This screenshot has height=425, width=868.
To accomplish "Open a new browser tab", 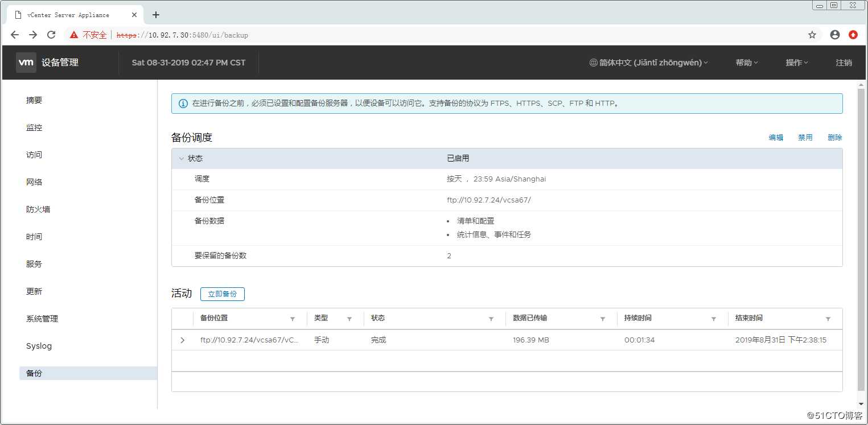I will [156, 15].
